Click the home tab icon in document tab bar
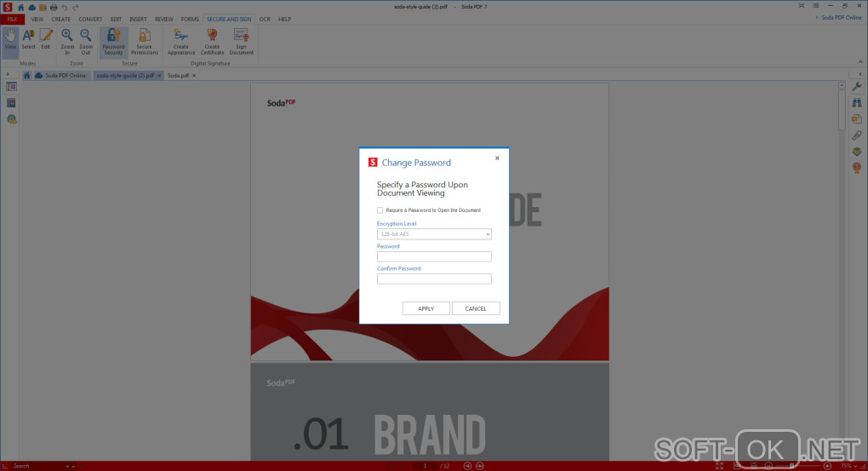This screenshot has width=868, height=471. pyautogui.click(x=26, y=75)
